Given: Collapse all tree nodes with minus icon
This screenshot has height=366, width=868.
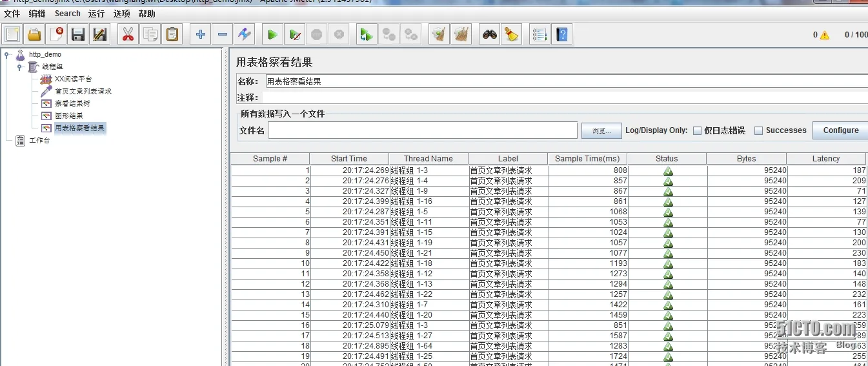Looking at the screenshot, I should pos(223,34).
